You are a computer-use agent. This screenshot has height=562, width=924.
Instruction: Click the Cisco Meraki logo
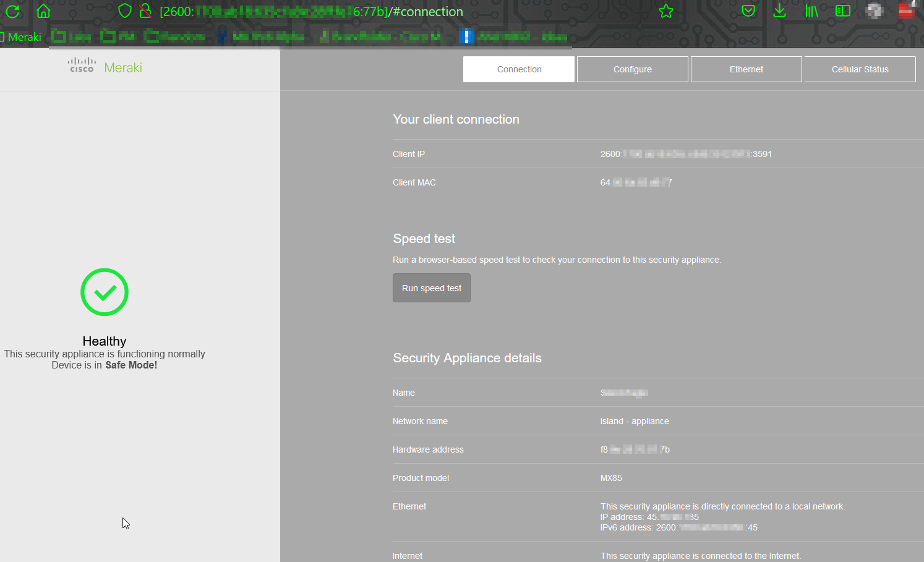pos(105,67)
